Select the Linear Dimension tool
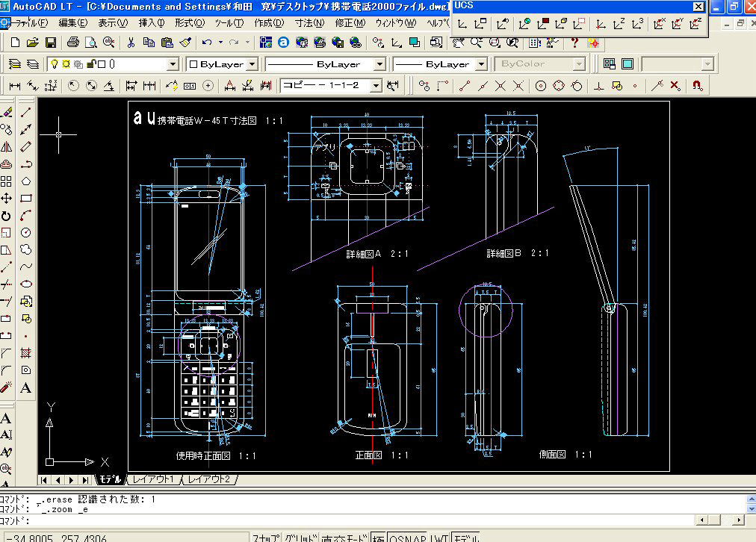Image resolution: width=756 pixels, height=542 pixels. pyautogui.click(x=15, y=86)
